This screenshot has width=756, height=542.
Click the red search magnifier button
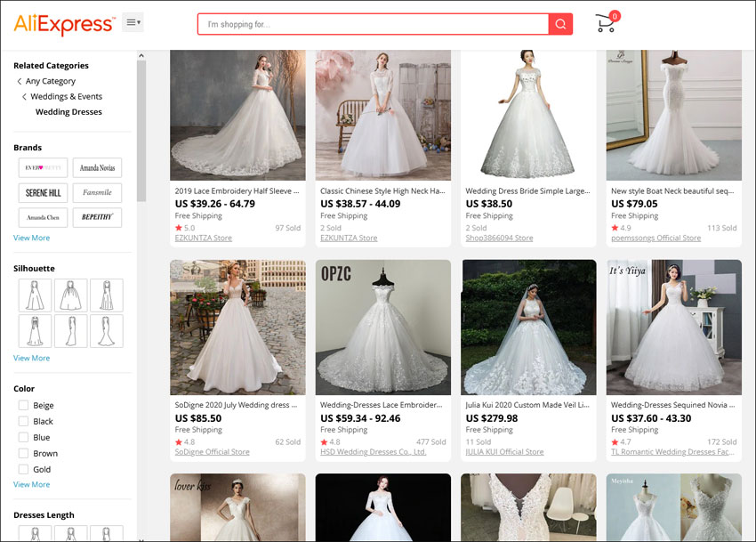coord(560,24)
